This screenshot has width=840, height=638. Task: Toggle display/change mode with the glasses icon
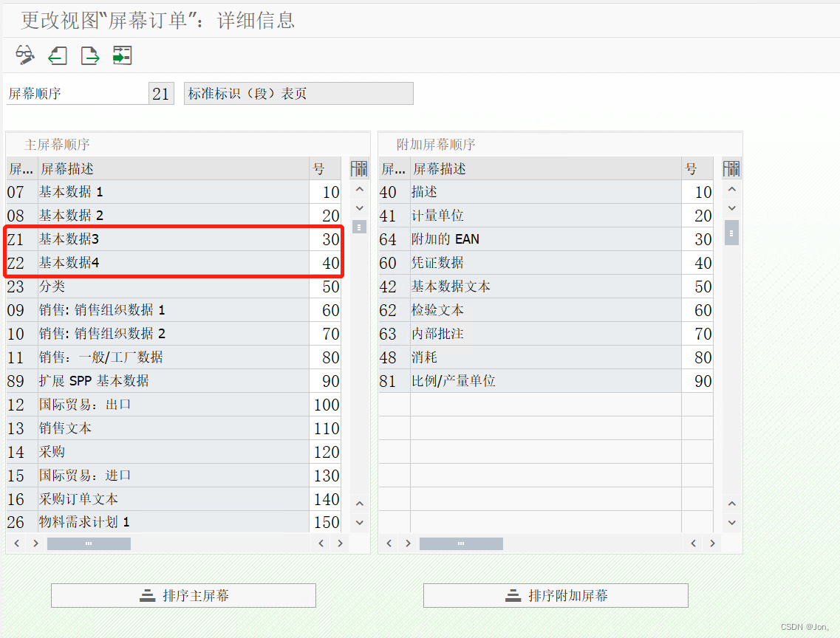(24, 55)
